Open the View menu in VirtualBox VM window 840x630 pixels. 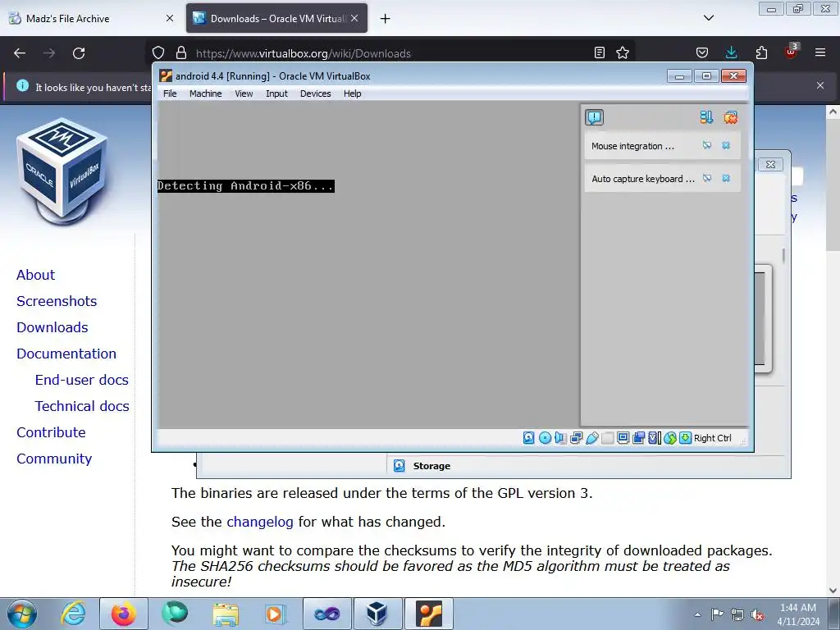(x=244, y=94)
